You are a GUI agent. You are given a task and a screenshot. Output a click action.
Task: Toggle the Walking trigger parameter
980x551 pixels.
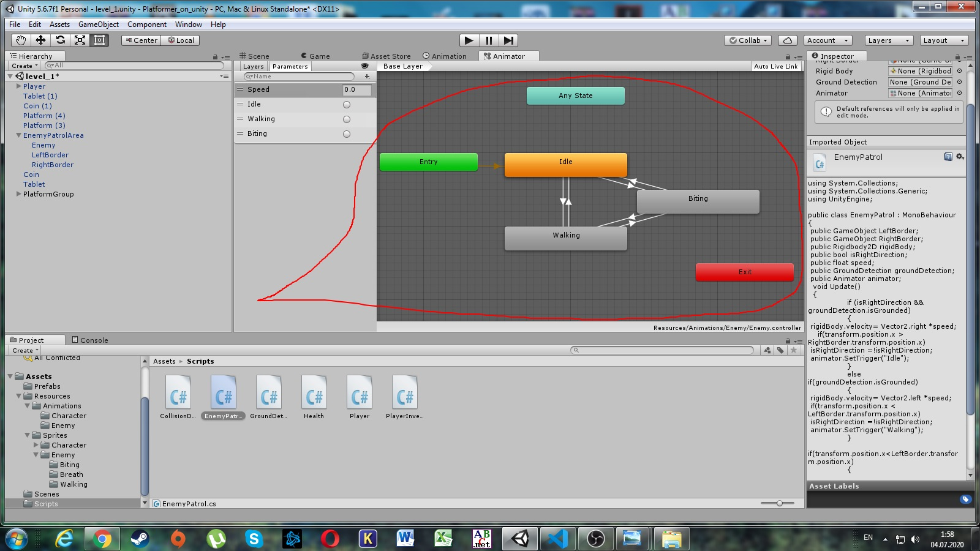[347, 119]
